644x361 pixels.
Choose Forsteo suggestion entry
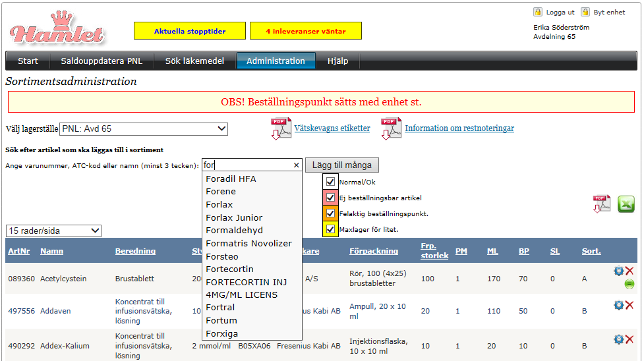(x=221, y=256)
